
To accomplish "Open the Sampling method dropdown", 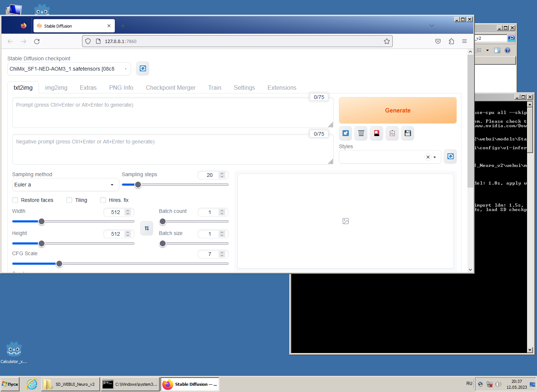I will click(x=66, y=185).
